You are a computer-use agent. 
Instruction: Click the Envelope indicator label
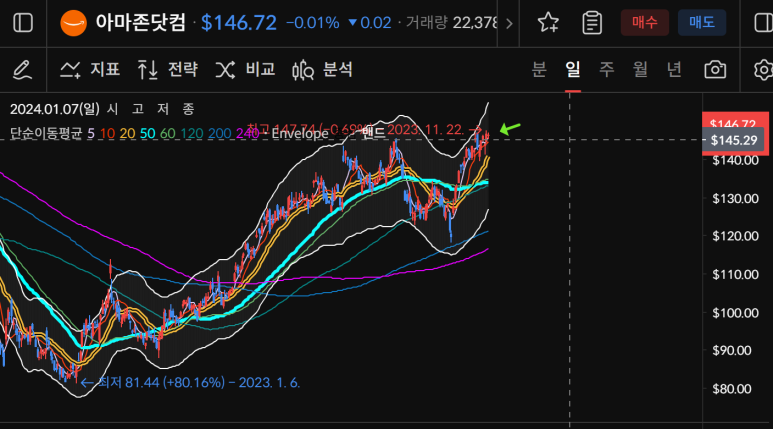(x=300, y=134)
